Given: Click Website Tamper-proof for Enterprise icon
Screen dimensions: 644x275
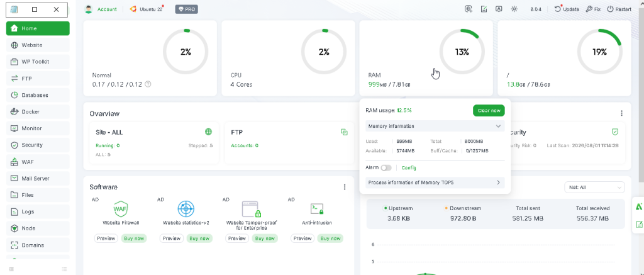Looking at the screenshot, I should click(252, 209).
